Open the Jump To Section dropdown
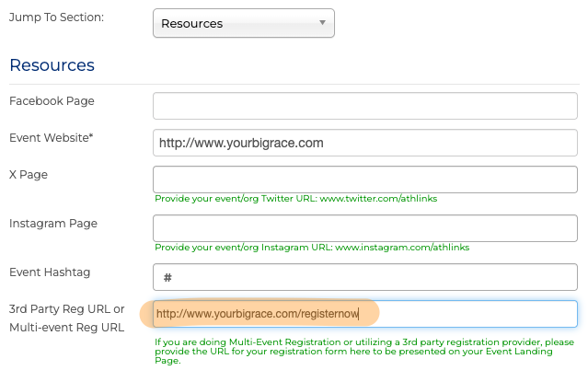 pyautogui.click(x=243, y=23)
